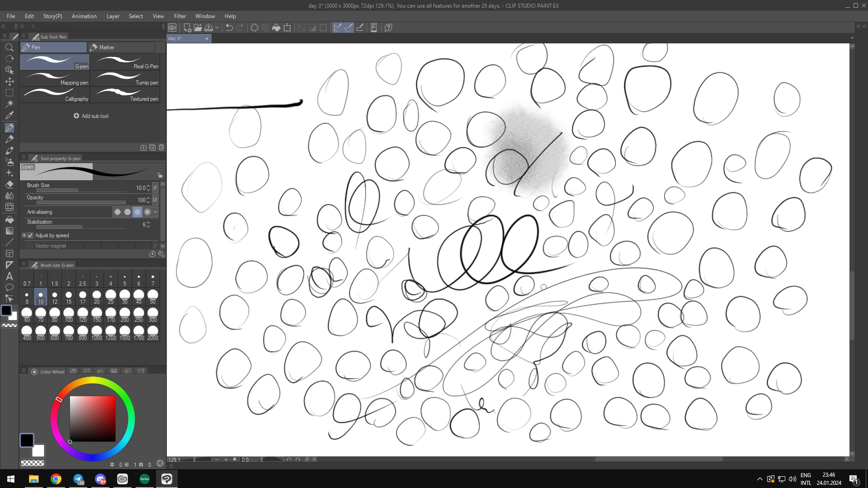Open the File menu
The width and height of the screenshot is (868, 488).
click(11, 16)
